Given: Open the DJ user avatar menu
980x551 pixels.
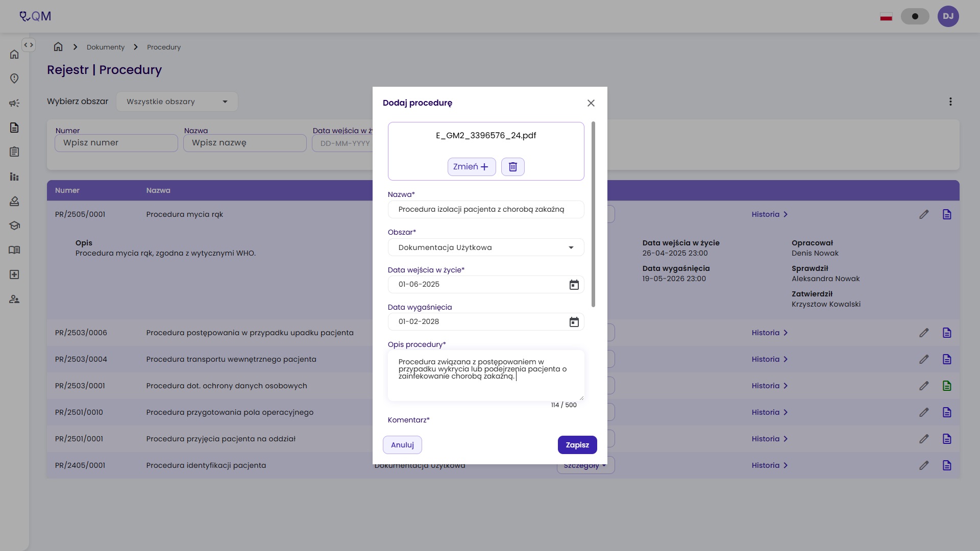Looking at the screenshot, I should (x=948, y=16).
